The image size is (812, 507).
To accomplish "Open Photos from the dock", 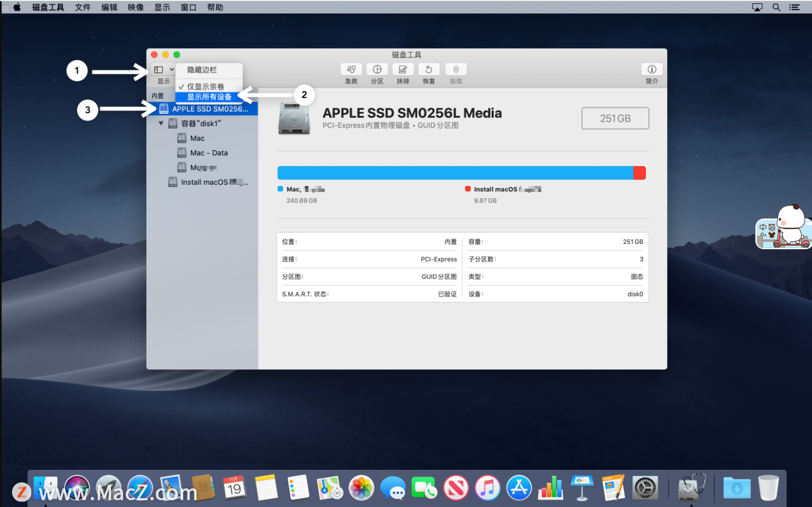I will tap(361, 487).
